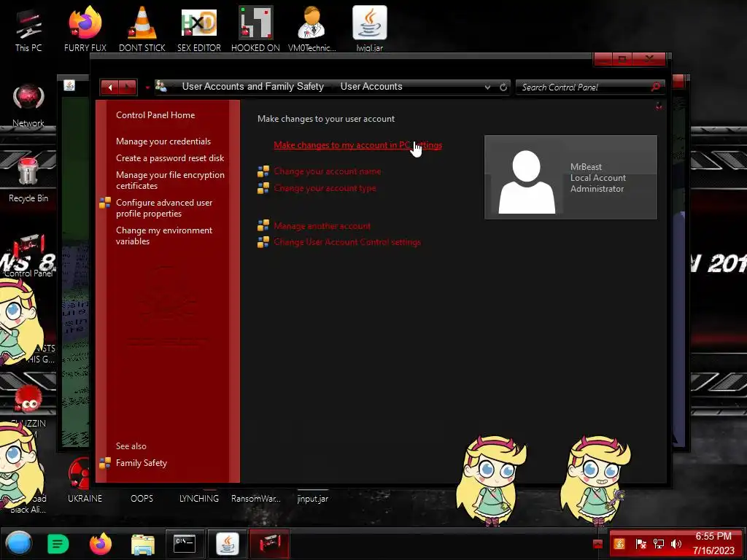Click Change your account name
Screen dimensions: 747x560
click(327, 171)
